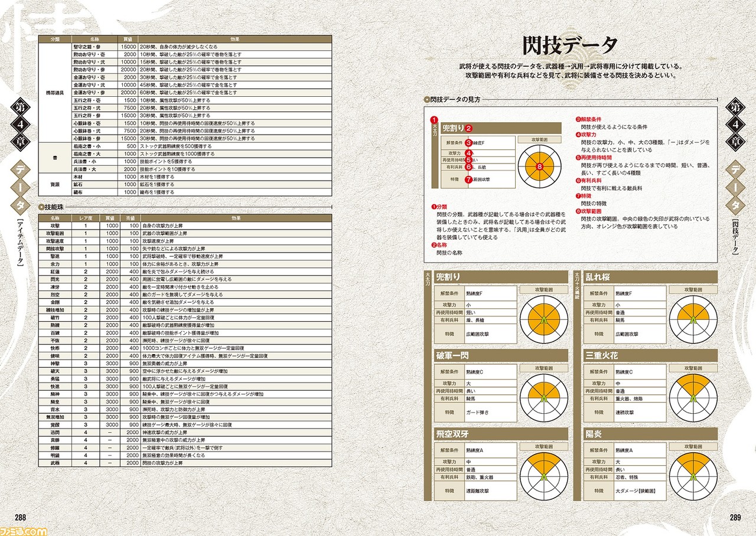The height and width of the screenshot is (536, 756).
Task: Click the 携帯道具 category cell
Action: click(x=56, y=94)
